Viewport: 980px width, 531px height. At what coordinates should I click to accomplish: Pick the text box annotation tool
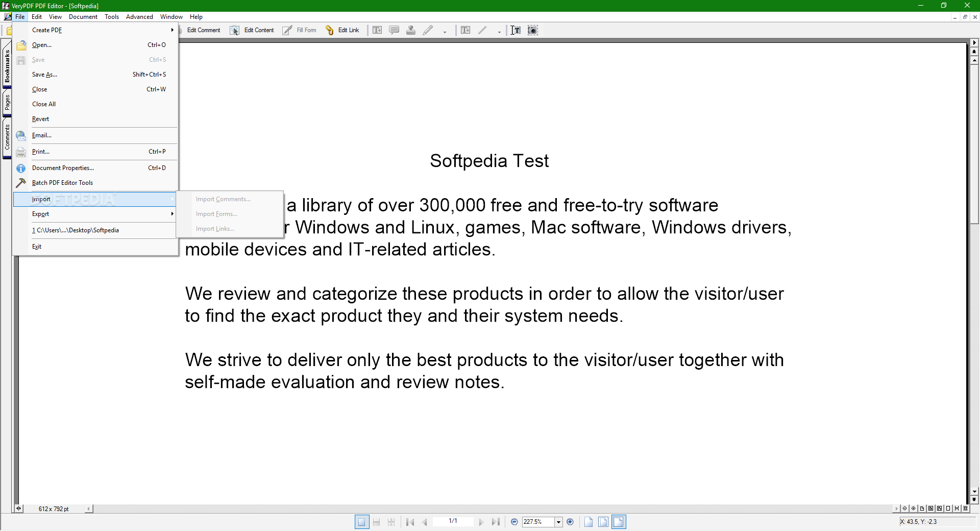pos(377,30)
